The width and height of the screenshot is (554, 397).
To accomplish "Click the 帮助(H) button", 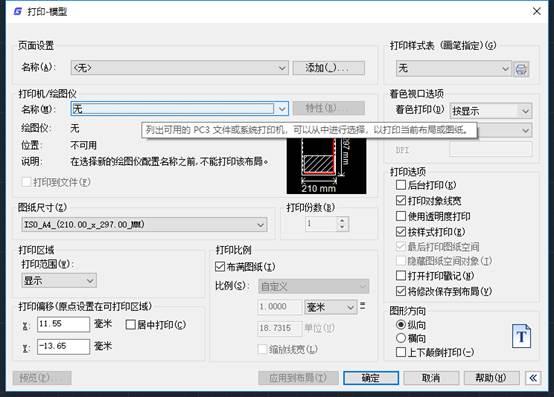I will click(491, 378).
